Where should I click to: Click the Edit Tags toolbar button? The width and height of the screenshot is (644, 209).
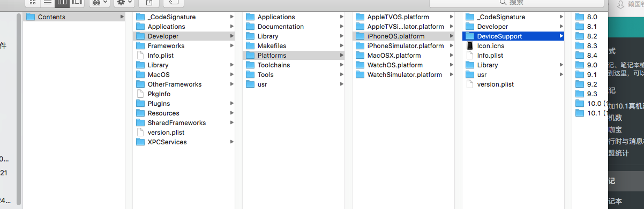tap(174, 2)
